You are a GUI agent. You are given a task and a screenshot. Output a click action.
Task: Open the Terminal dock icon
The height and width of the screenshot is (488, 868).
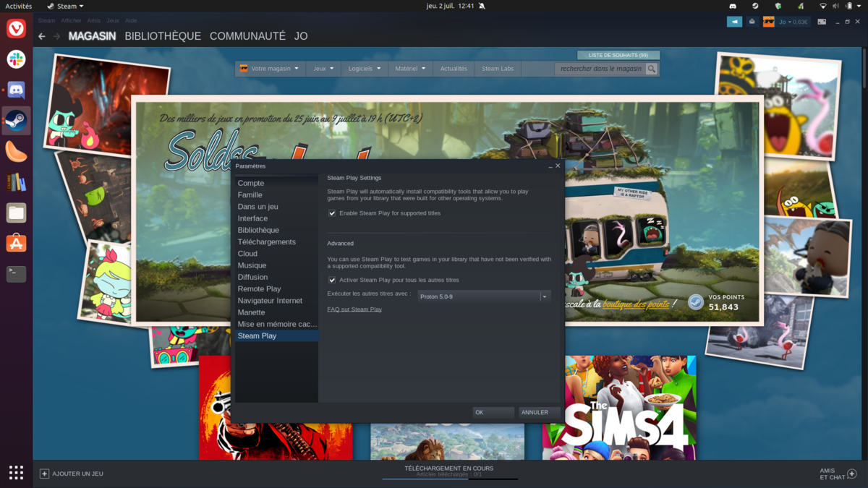[x=16, y=274]
